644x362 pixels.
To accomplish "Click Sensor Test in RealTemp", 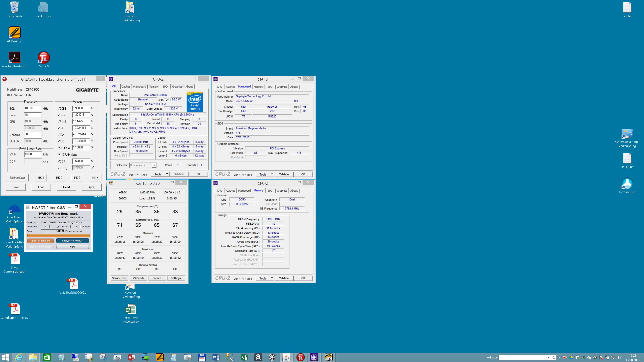I will point(119,278).
